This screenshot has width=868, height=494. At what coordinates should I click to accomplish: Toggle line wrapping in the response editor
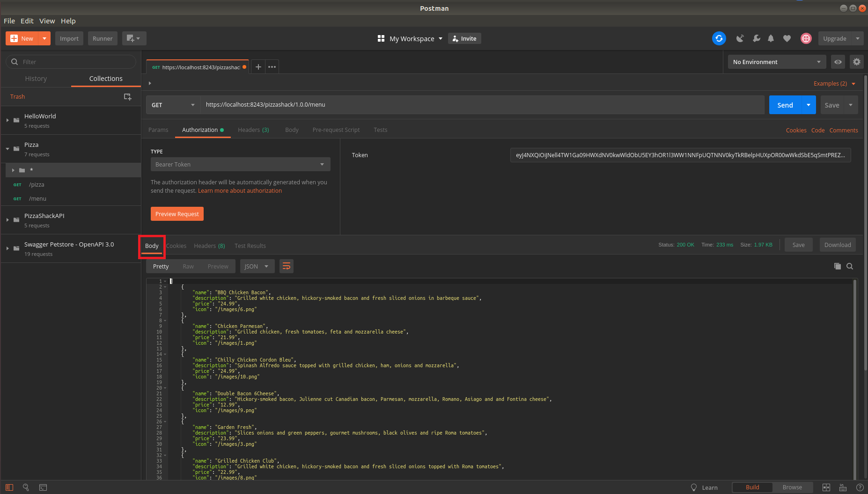point(286,266)
